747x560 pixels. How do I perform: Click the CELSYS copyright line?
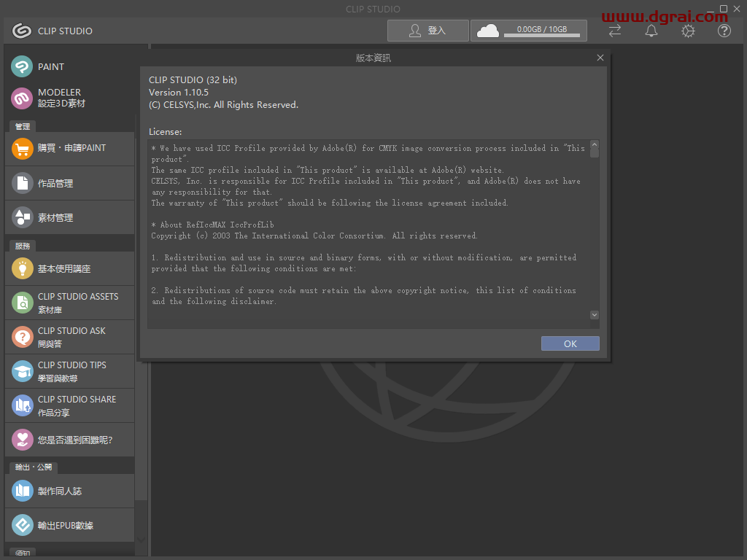point(223,105)
